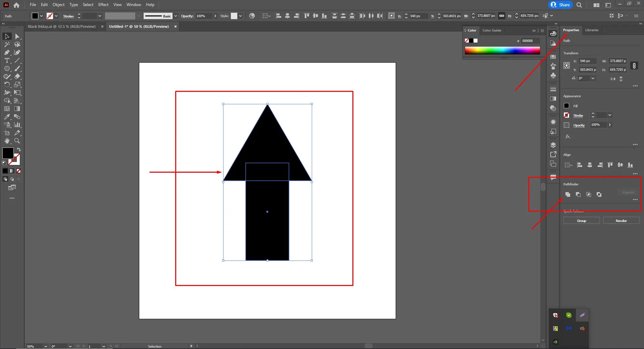Click the Recolor button
This screenshot has height=349, width=644.
click(621, 221)
